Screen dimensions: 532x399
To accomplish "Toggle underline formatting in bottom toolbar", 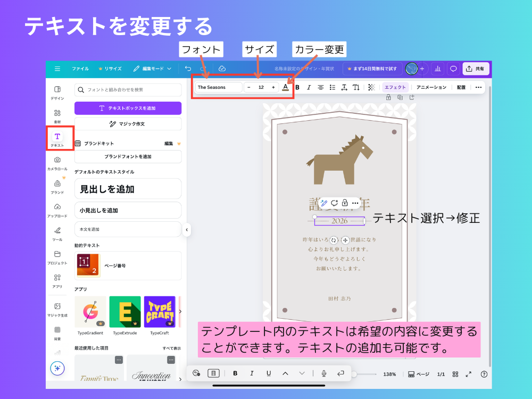I will pos(268,373).
